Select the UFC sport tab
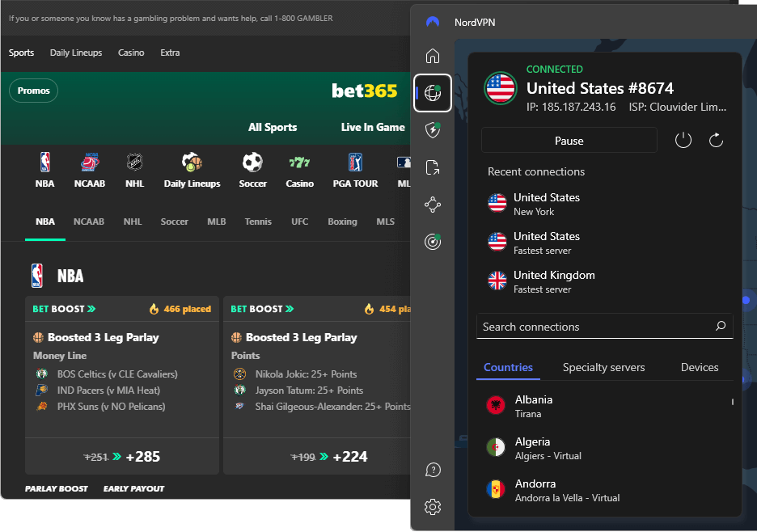Viewport: 757px width, 532px height. click(299, 222)
